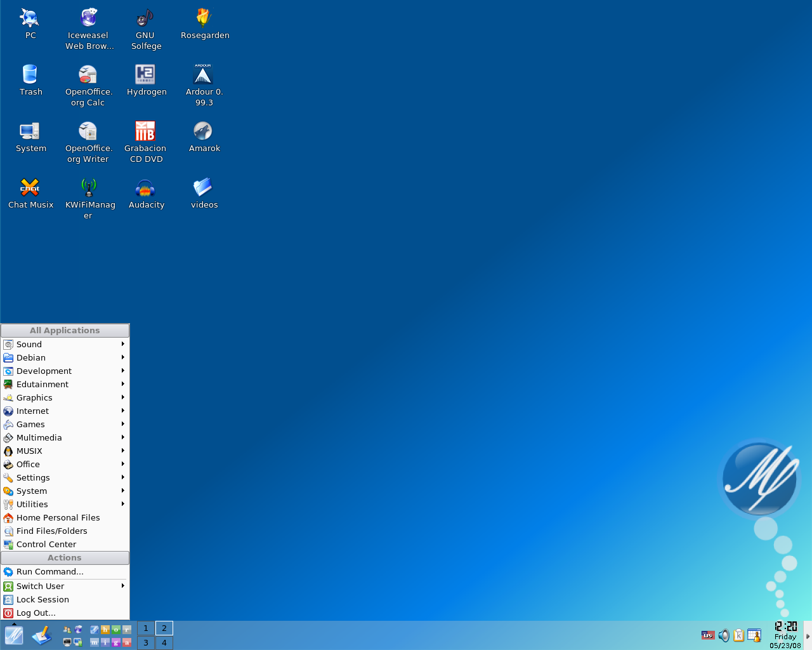This screenshot has height=650, width=812.
Task: Expand the MUSIX submenu
Action: click(x=65, y=451)
